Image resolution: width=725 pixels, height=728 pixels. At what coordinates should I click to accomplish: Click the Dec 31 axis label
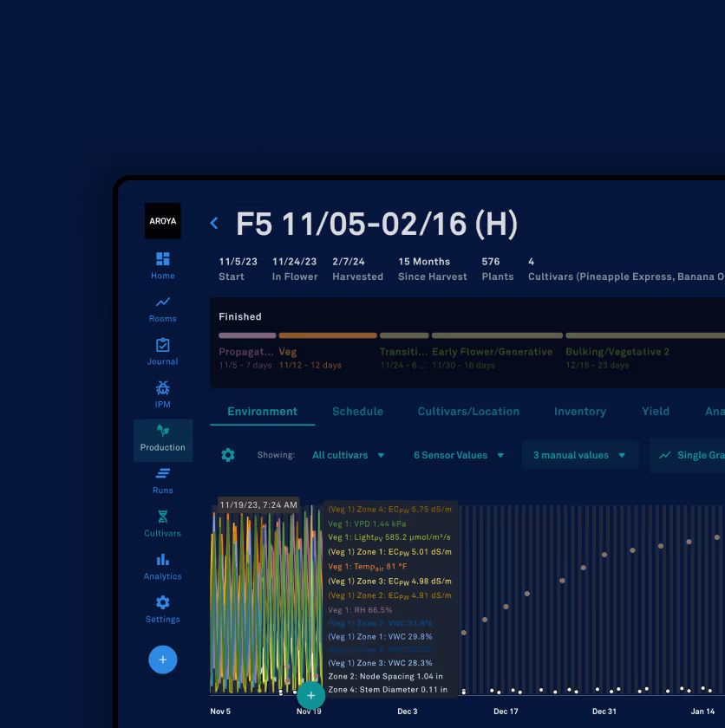point(604,712)
